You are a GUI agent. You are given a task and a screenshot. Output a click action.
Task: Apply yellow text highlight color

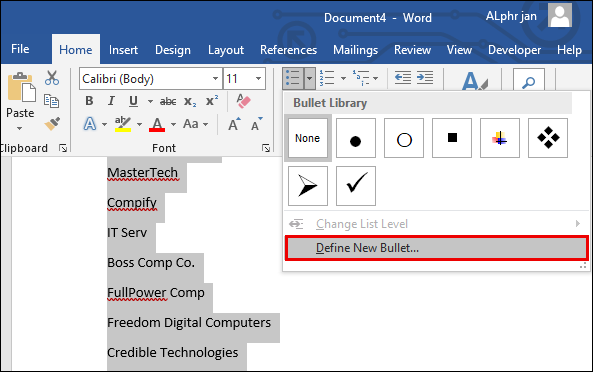pos(123,124)
